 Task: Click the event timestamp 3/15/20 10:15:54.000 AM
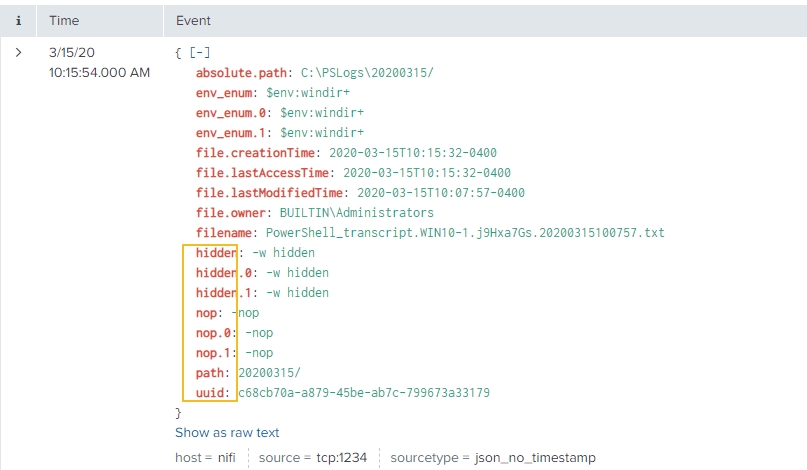click(x=98, y=62)
